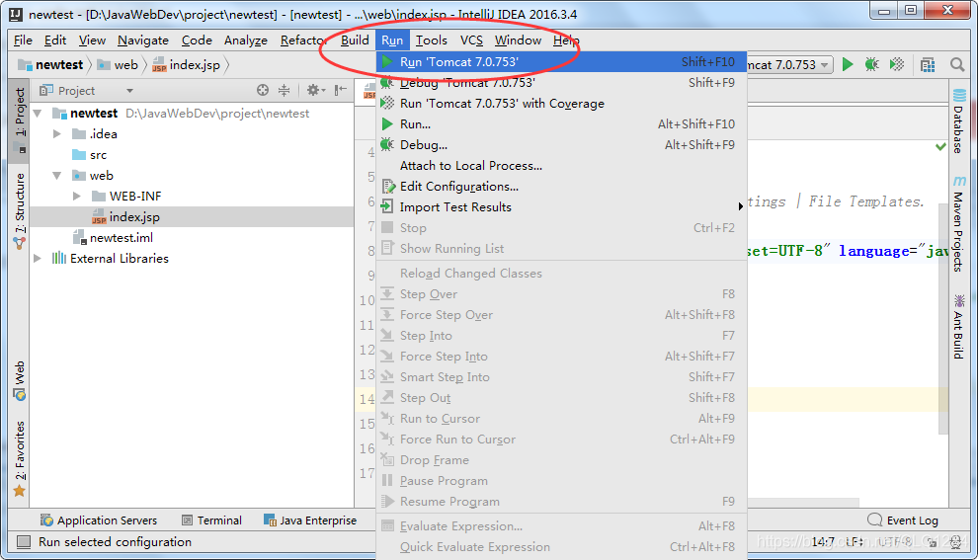This screenshot has width=978, height=560.
Task: Open the Structure tool window
Action: click(x=20, y=210)
